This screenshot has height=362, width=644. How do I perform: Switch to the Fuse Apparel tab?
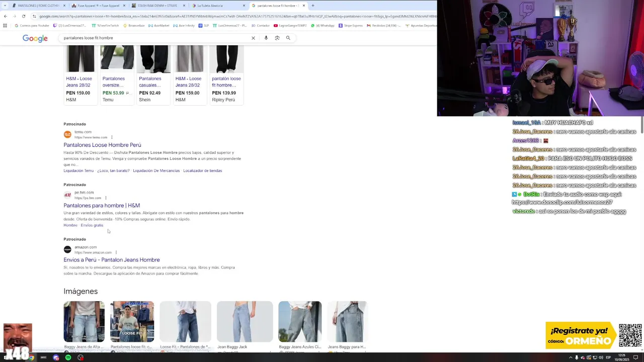coord(98,6)
